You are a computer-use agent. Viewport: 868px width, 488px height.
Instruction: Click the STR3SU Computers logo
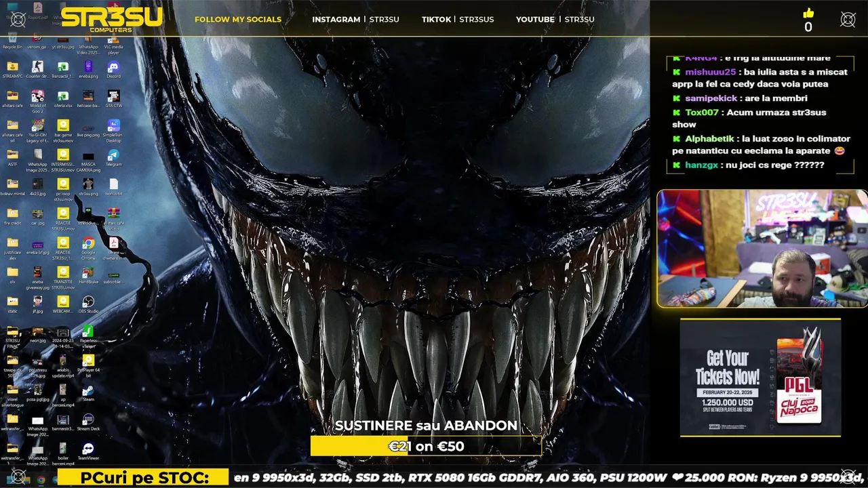[x=112, y=19]
